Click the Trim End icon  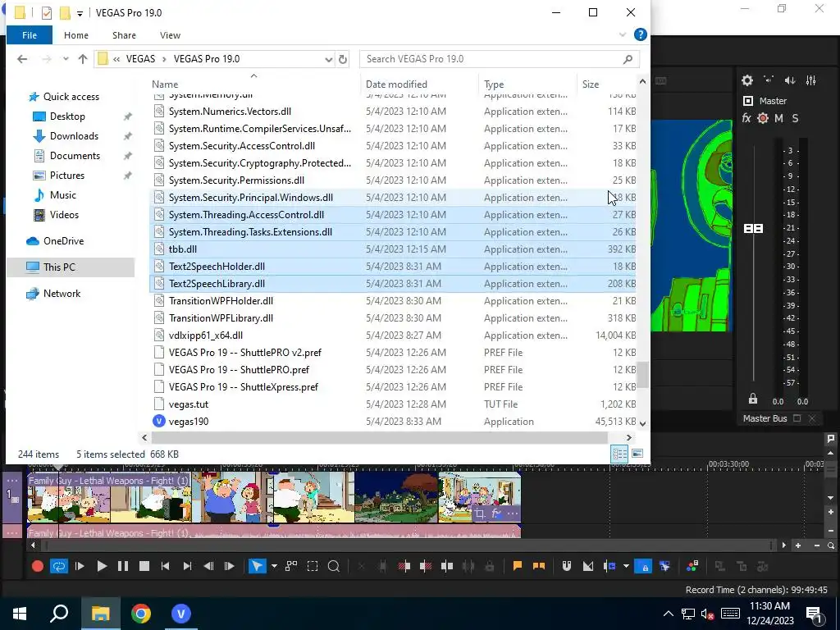(x=426, y=566)
